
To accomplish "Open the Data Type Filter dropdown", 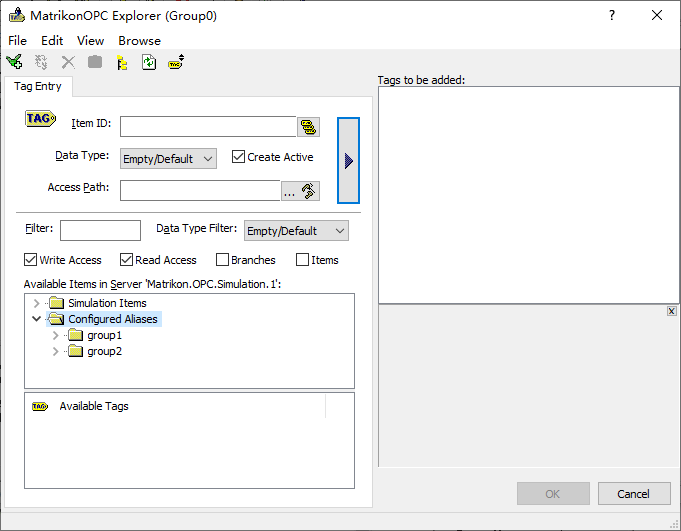I will pos(296,231).
